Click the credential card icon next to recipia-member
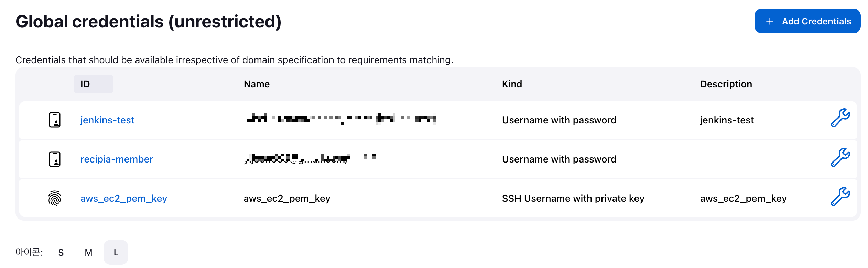 (55, 159)
